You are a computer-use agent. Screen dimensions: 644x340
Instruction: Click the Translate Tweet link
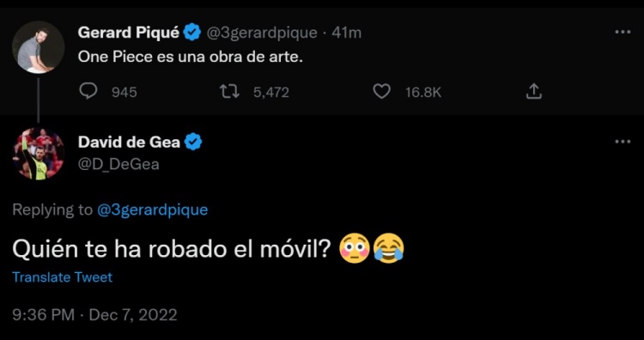click(x=63, y=277)
